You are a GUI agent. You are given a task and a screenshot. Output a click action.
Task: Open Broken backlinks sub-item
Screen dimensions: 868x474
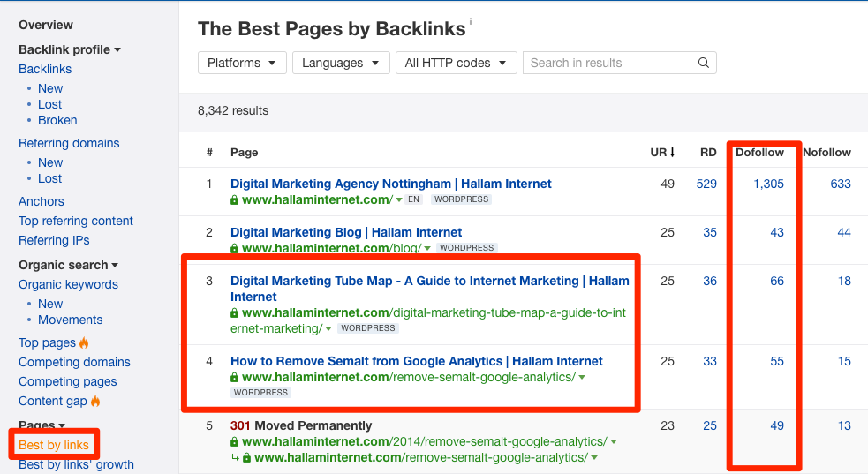click(57, 120)
